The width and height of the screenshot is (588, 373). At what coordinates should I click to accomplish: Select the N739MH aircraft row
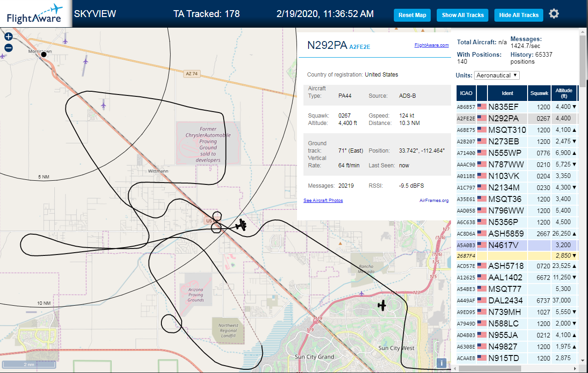click(x=517, y=312)
